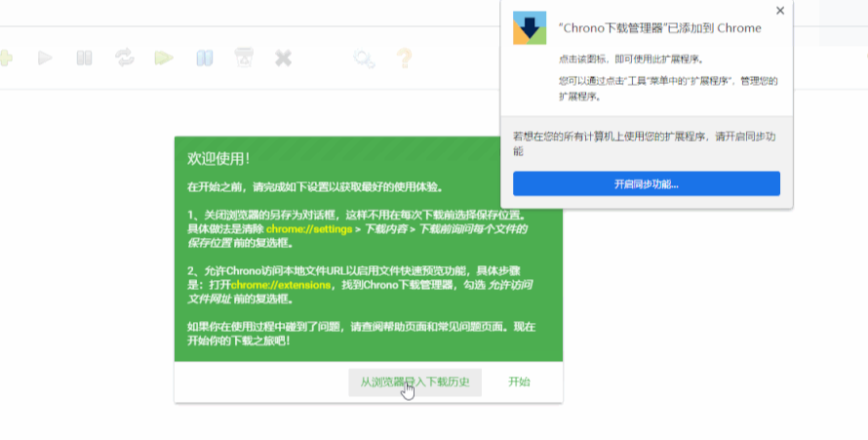Click the grey start download play icon

point(45,58)
